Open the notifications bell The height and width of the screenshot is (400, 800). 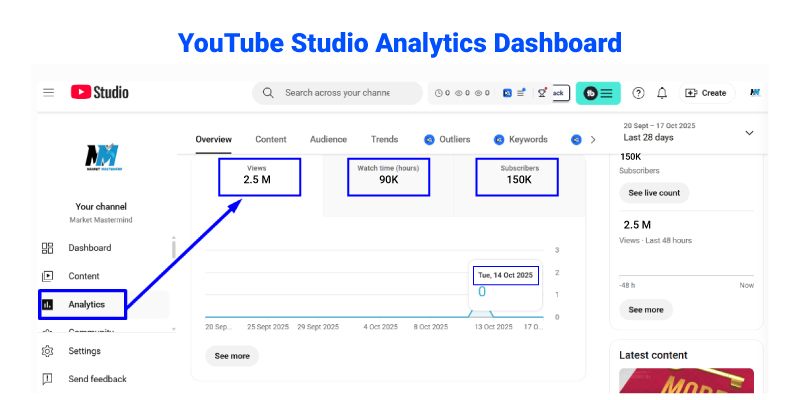662,93
